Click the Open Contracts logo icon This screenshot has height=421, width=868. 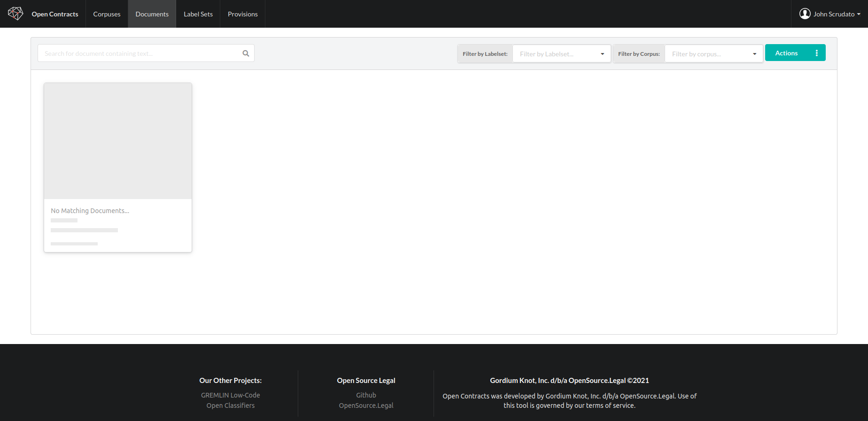pos(15,14)
